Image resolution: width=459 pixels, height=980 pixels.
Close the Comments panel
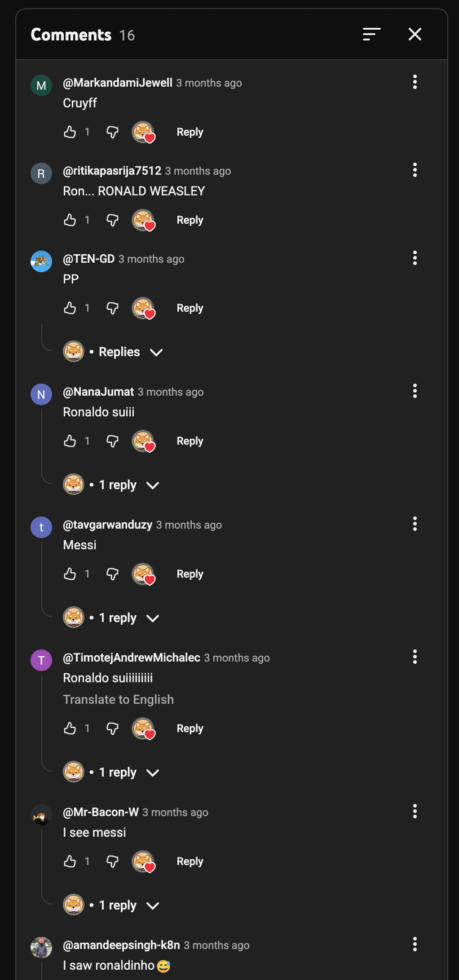point(415,34)
